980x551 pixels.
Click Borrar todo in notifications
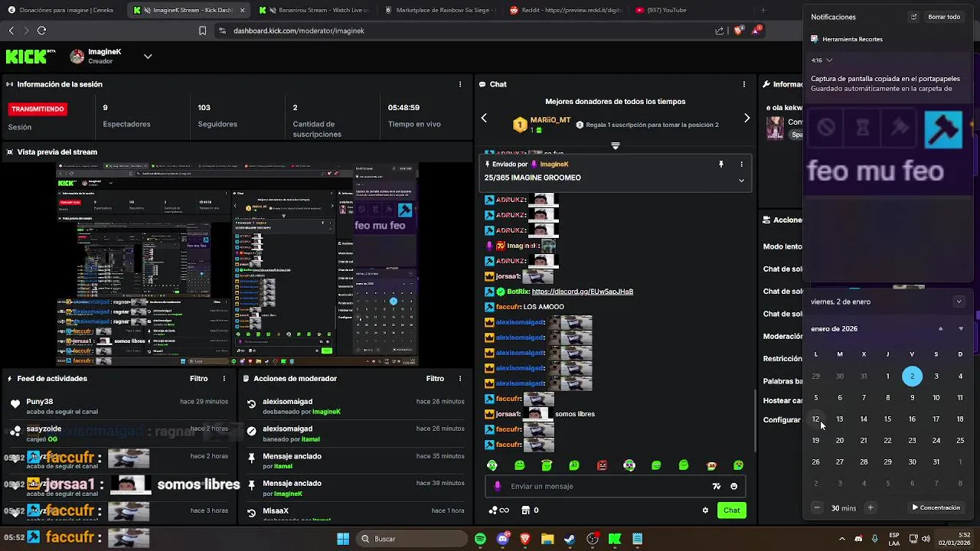(944, 17)
